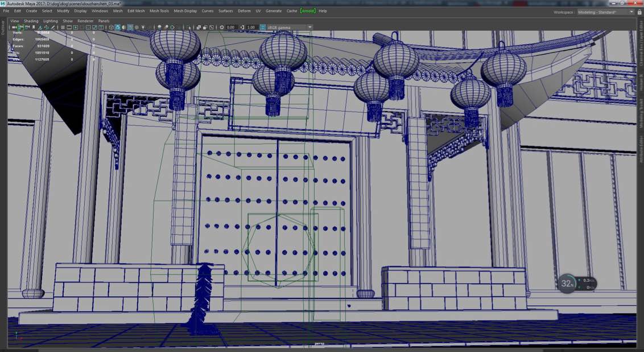This screenshot has width=644, height=352.
Task: Open the panel Shading menu
Action: coord(31,21)
